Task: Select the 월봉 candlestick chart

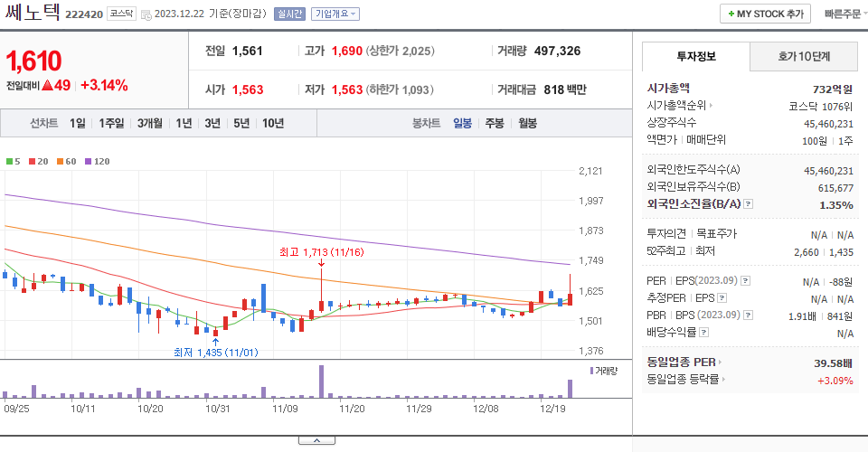Action: (x=527, y=123)
